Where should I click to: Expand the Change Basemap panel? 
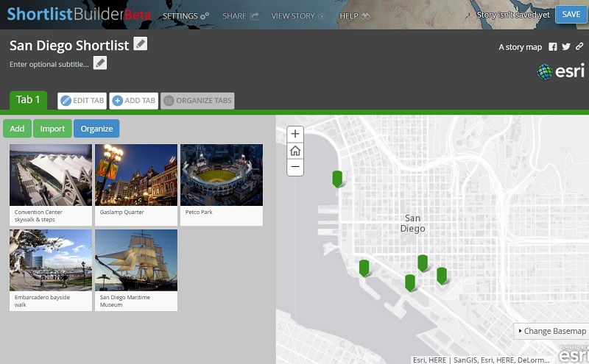click(x=551, y=331)
